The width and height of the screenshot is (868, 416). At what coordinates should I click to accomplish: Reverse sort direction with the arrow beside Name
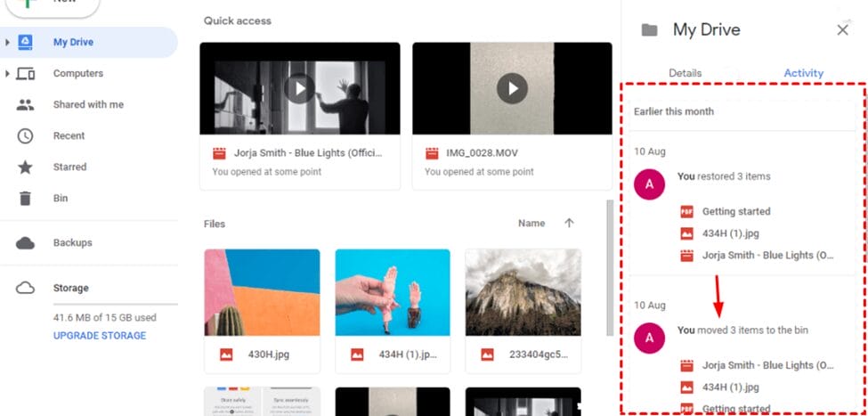[569, 224]
